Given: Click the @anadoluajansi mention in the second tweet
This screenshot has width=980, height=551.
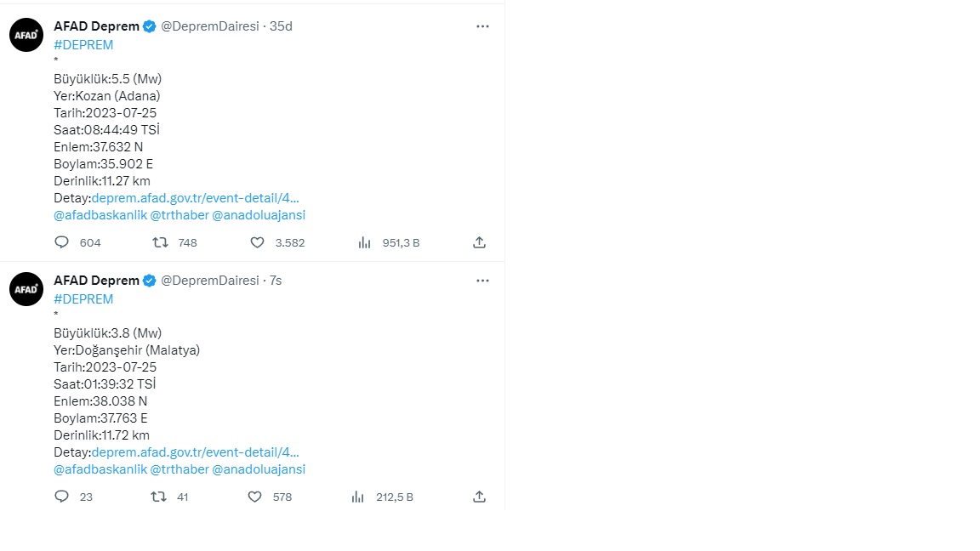Looking at the screenshot, I should [x=259, y=469].
